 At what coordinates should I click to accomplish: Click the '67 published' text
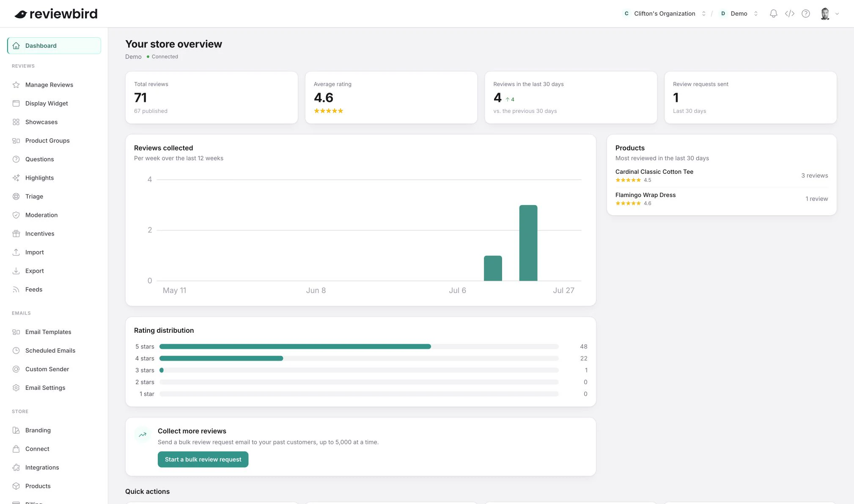point(151,111)
